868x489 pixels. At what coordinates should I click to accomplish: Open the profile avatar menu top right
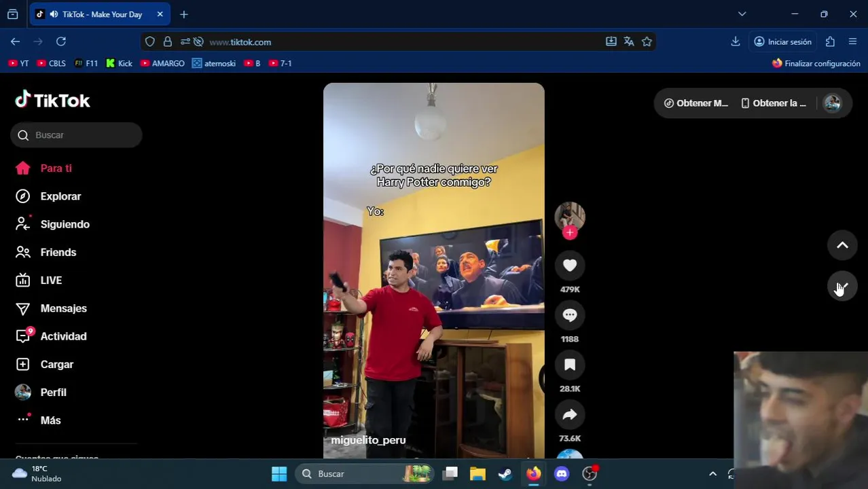point(832,103)
